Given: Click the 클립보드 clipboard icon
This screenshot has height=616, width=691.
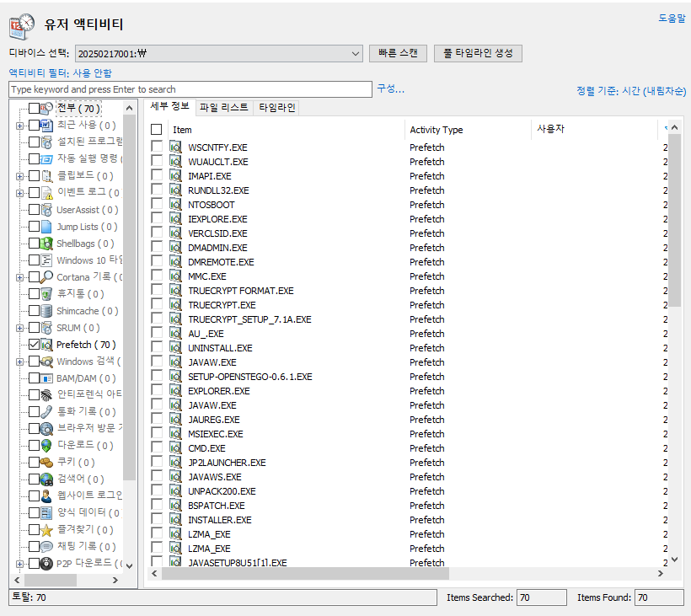Looking at the screenshot, I should point(46,176).
